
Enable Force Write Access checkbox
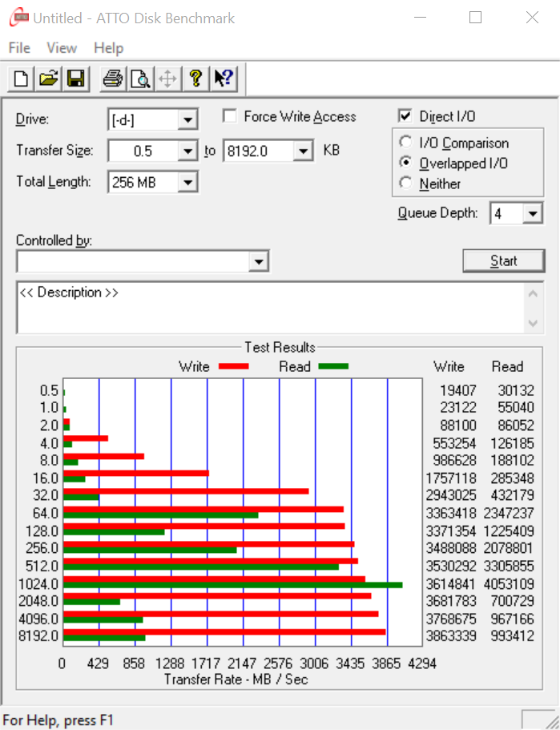tap(230, 116)
